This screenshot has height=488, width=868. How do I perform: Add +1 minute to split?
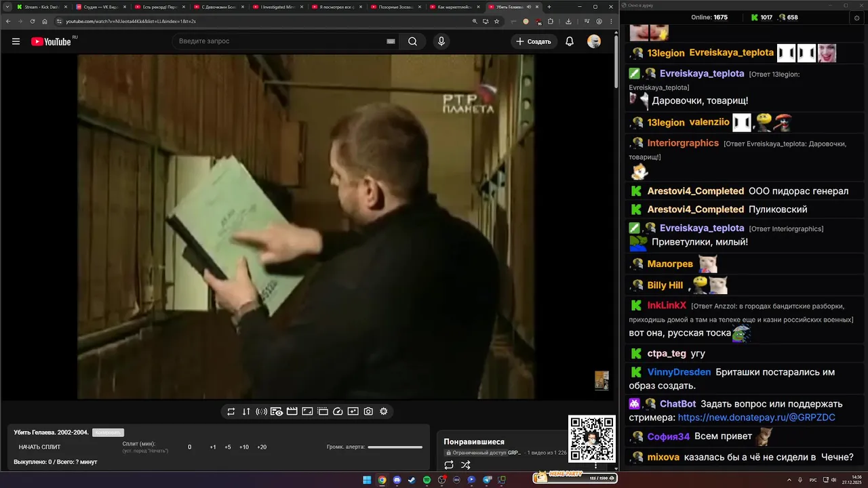[213, 447]
